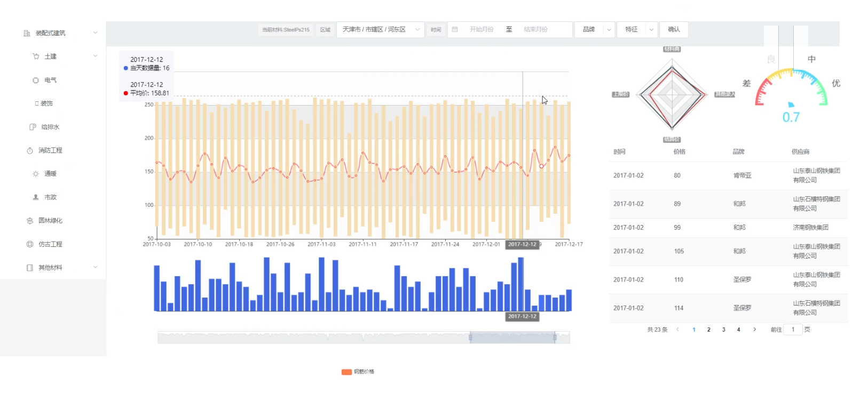This screenshot has width=868, height=393.
Task: Select the table row with price 105
Action: [x=728, y=252]
